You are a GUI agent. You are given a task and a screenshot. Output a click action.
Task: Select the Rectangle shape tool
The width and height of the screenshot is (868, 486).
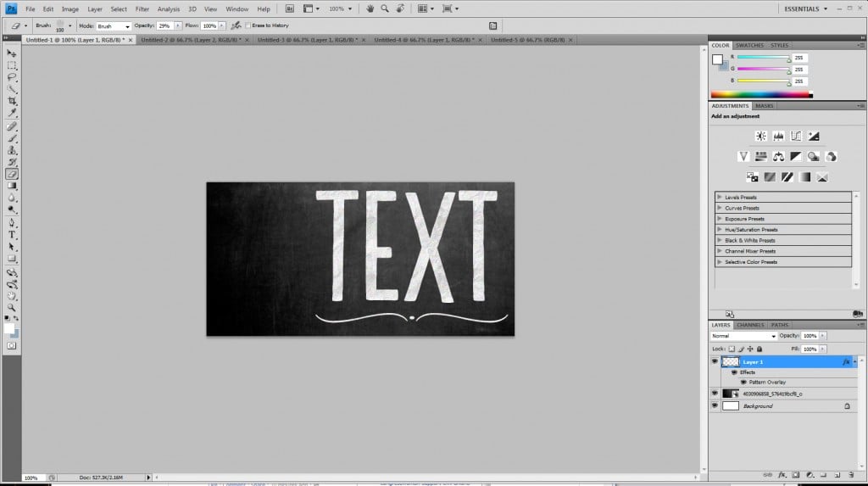click(x=12, y=259)
